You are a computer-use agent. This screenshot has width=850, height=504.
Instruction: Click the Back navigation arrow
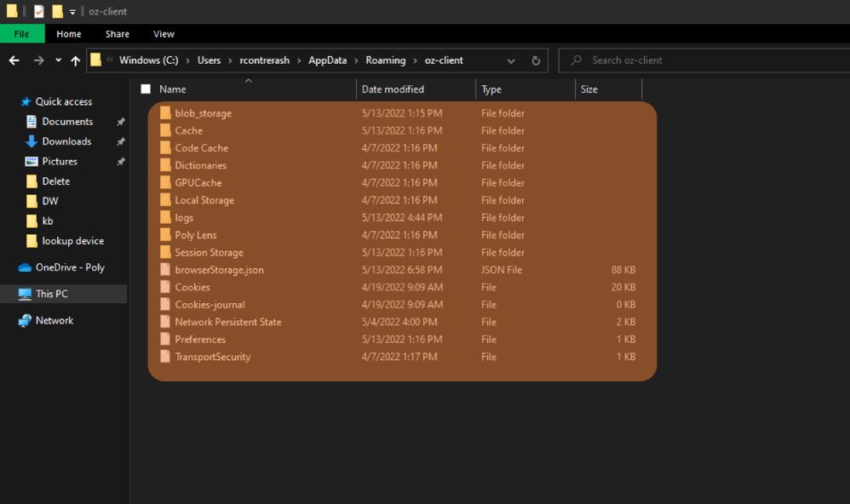(14, 60)
